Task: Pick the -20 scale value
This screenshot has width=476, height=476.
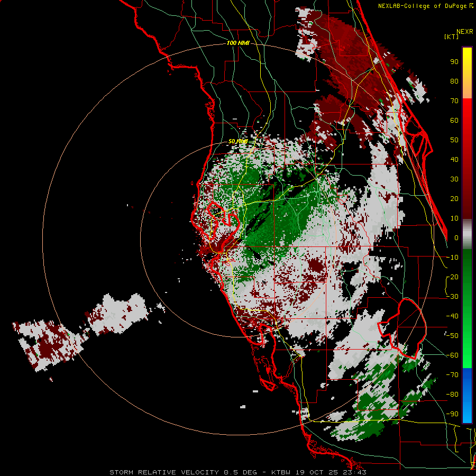Action: [x=452, y=277]
